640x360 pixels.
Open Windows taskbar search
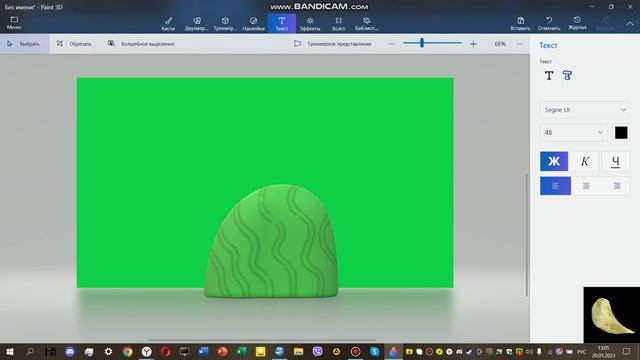30,351
